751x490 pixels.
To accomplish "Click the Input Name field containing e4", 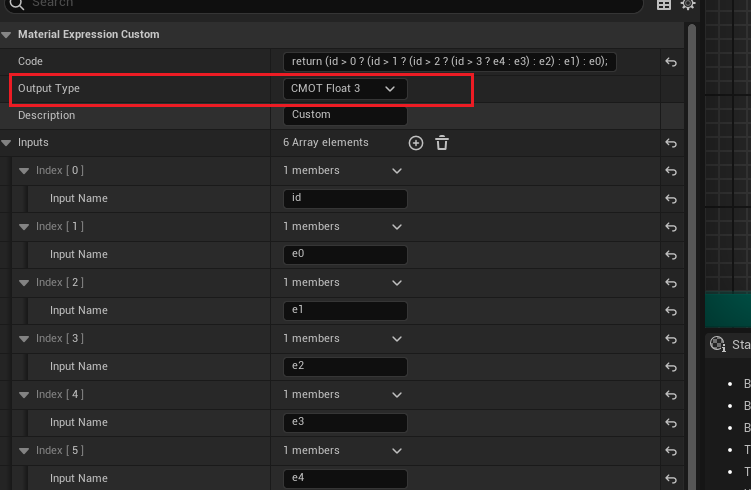I will (345, 479).
